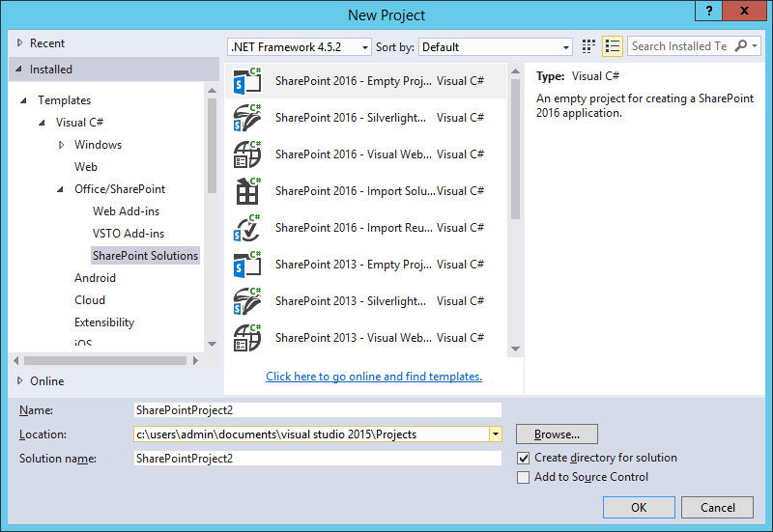The width and height of the screenshot is (773, 532).
Task: Click the SharePoint 2013 Silverlight template icon
Action: click(x=247, y=301)
